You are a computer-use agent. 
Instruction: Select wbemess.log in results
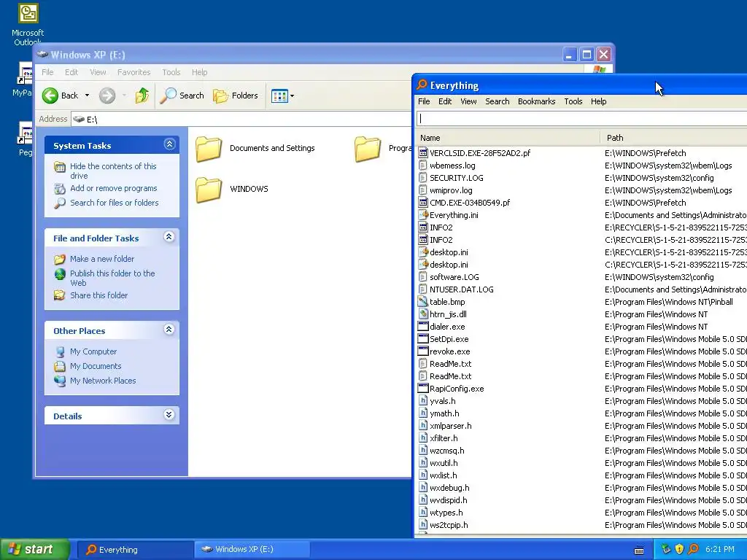pyautogui.click(x=452, y=166)
